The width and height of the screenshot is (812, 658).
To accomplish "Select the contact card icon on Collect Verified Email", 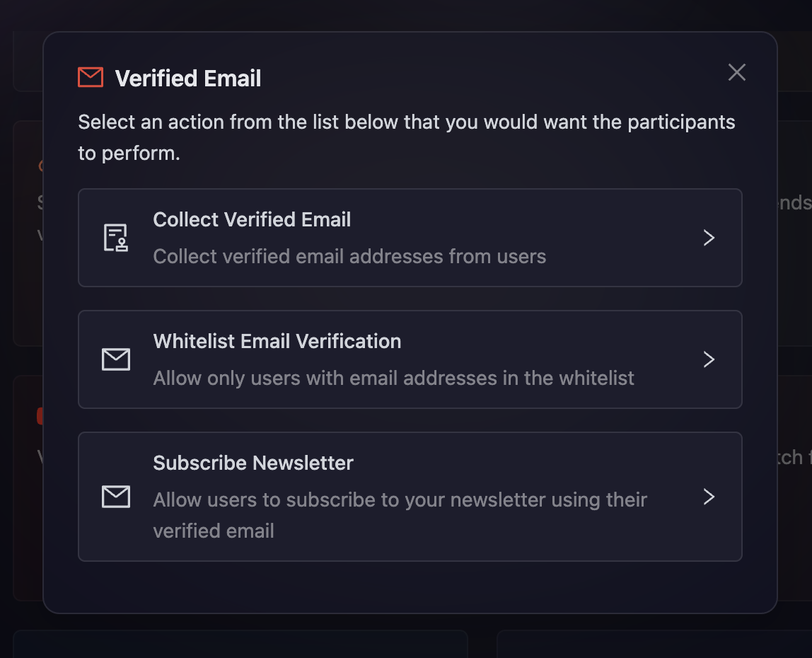I will click(115, 238).
